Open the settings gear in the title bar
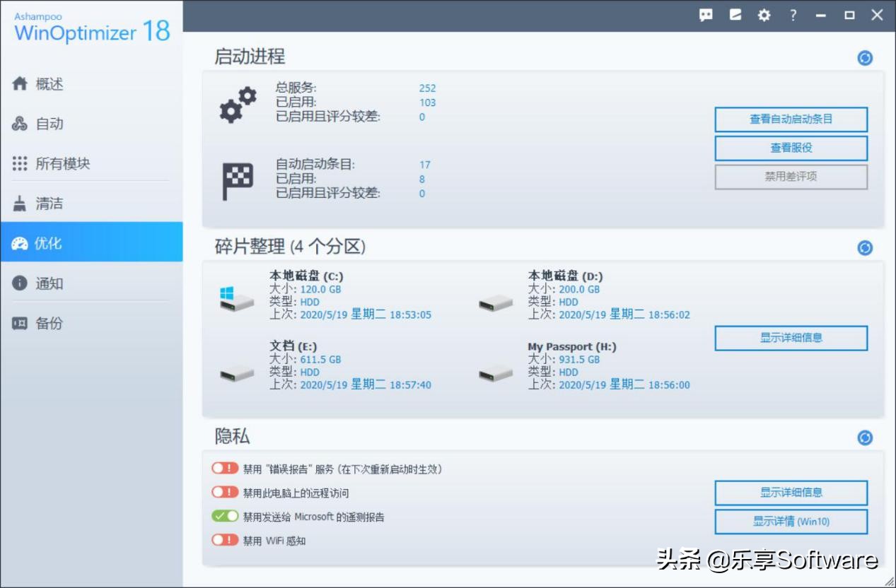896x588 pixels. (x=763, y=14)
